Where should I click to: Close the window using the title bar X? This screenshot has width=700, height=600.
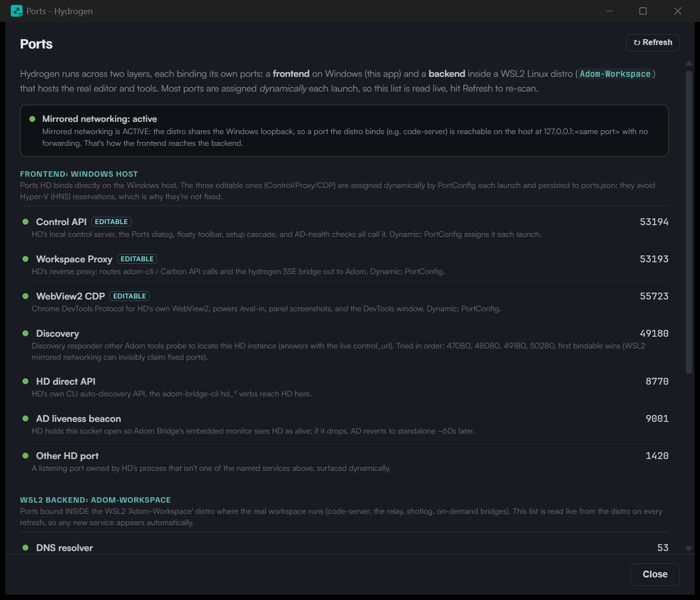pyautogui.click(x=677, y=11)
